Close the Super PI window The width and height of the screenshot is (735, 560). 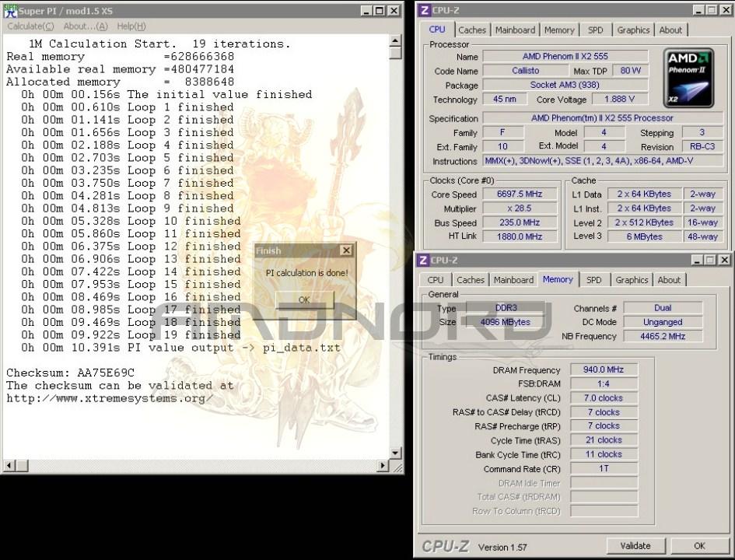[x=394, y=11]
